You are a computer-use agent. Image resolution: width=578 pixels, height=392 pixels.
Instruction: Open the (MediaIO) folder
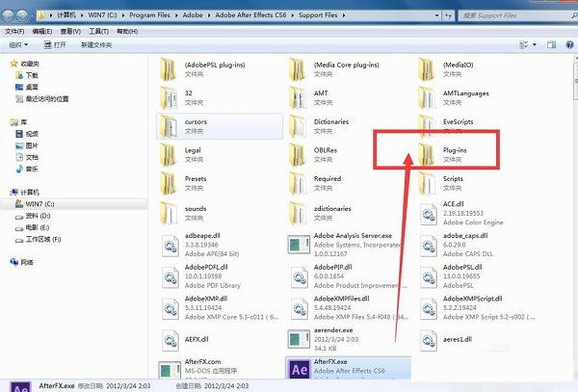[x=446, y=69]
